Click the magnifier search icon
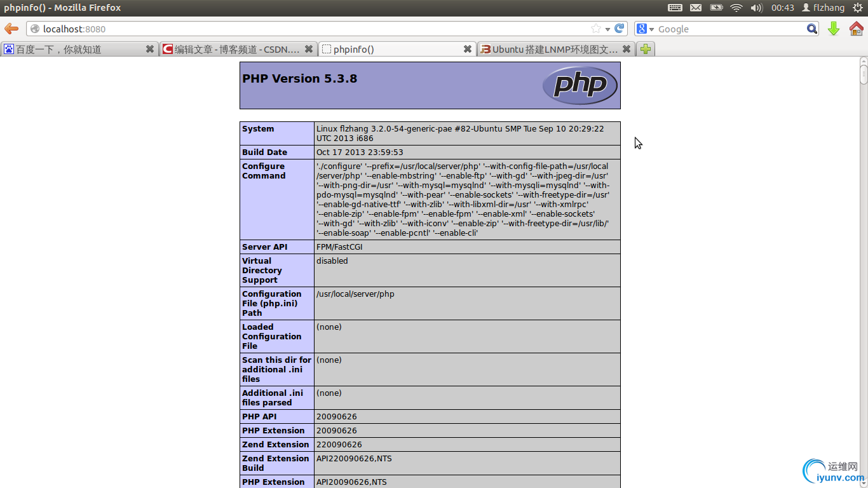The width and height of the screenshot is (868, 488). click(812, 29)
